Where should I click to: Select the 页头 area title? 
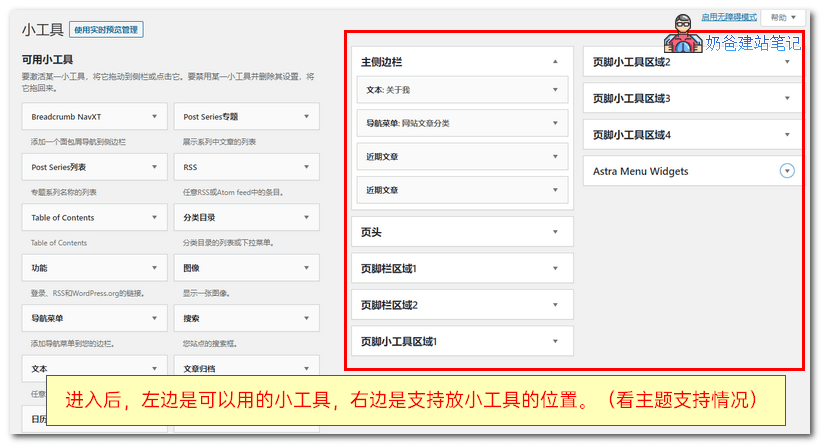[x=371, y=232]
